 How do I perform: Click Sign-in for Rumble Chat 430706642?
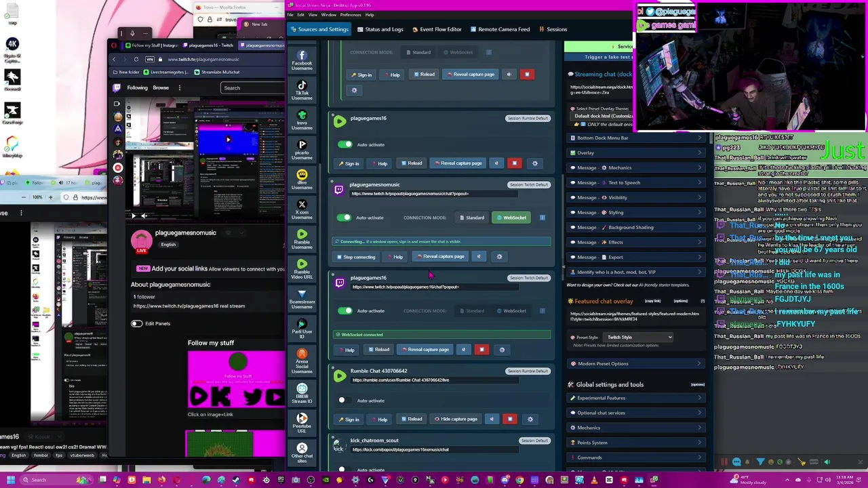coord(349,419)
